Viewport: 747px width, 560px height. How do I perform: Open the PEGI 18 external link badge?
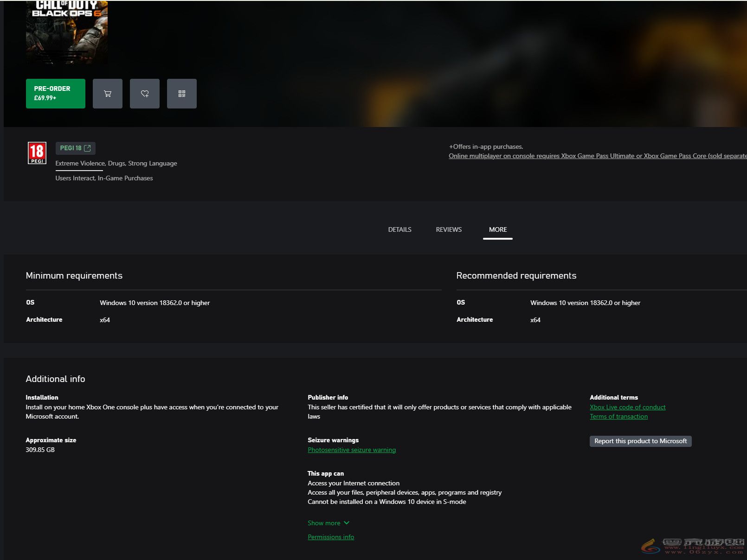point(75,148)
